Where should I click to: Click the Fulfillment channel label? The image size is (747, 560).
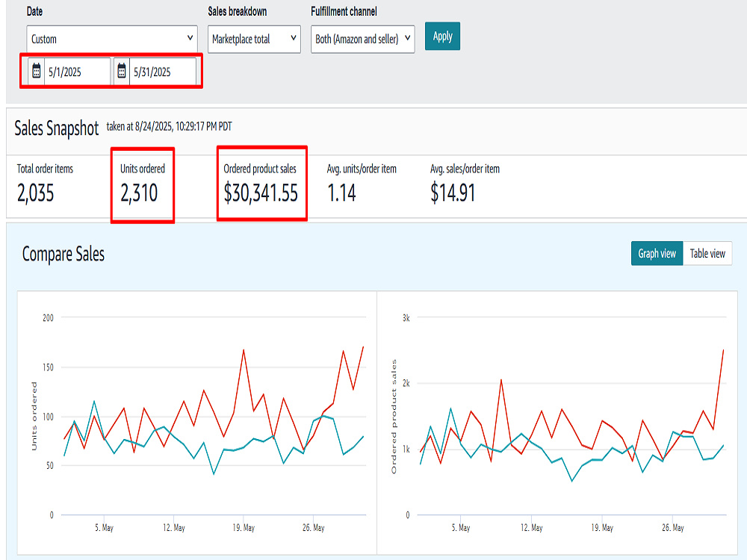[344, 11]
